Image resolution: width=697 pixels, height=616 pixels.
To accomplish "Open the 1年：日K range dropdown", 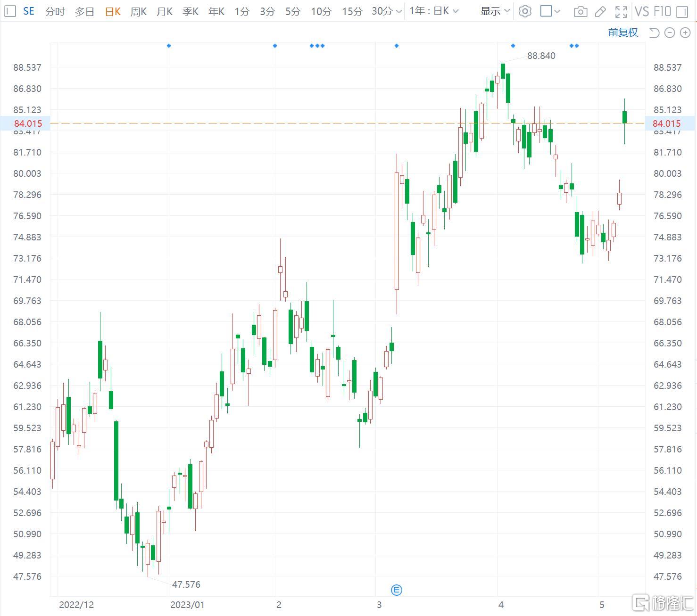I will point(434,11).
